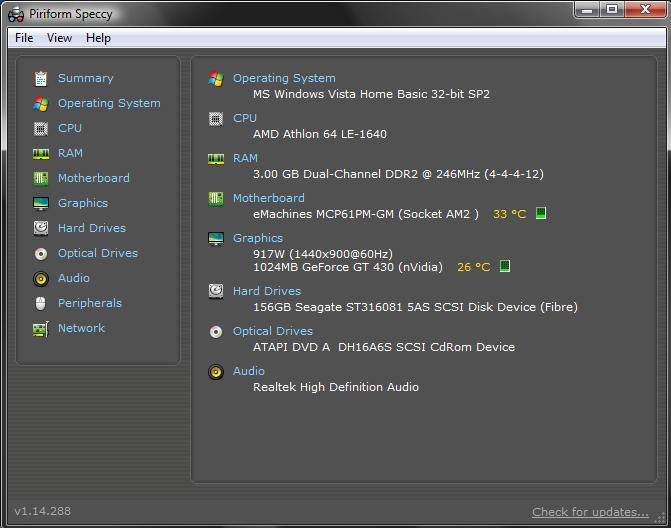Click the Windows flag icon in summary panel
The width and height of the screenshot is (671, 528).
click(x=216, y=79)
